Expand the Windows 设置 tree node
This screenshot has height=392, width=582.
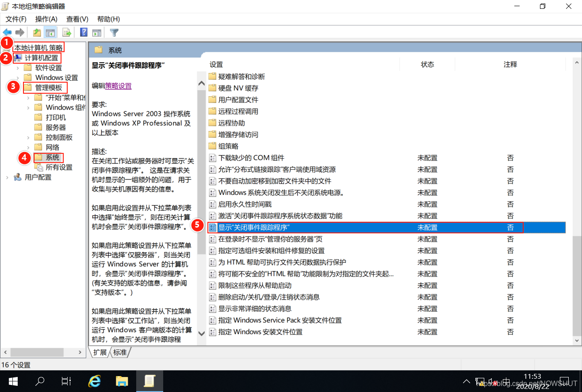17,77
